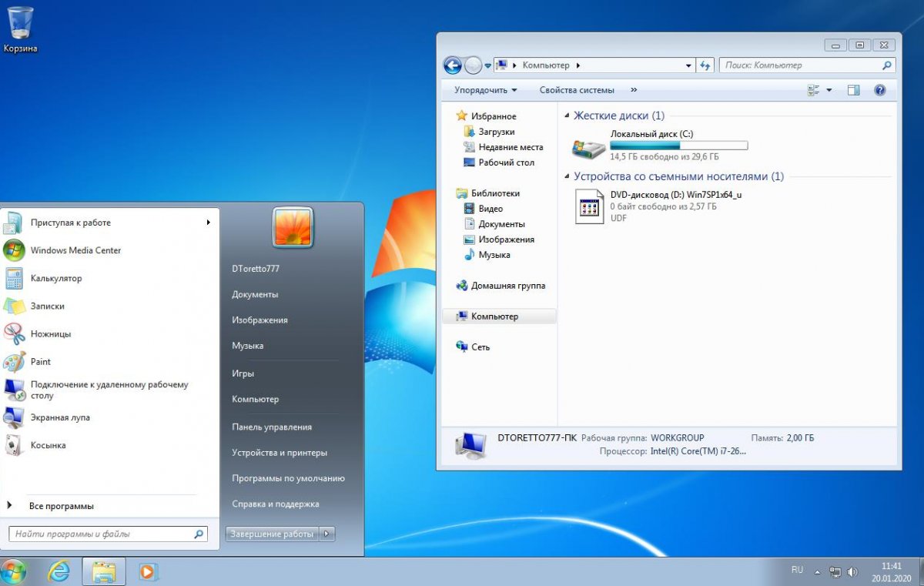Open Справка и поддержка from Start menu
The height and width of the screenshot is (586, 924).
275,504
